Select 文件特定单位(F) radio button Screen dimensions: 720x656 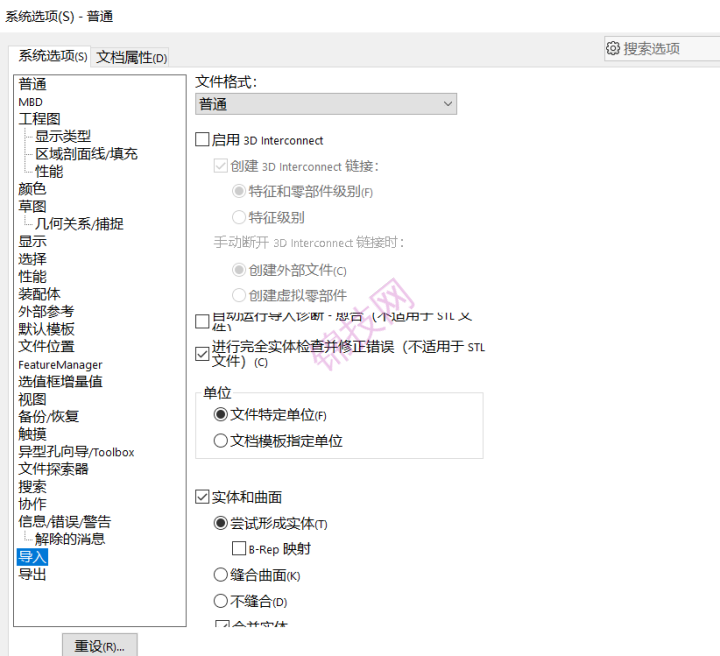click(220, 415)
